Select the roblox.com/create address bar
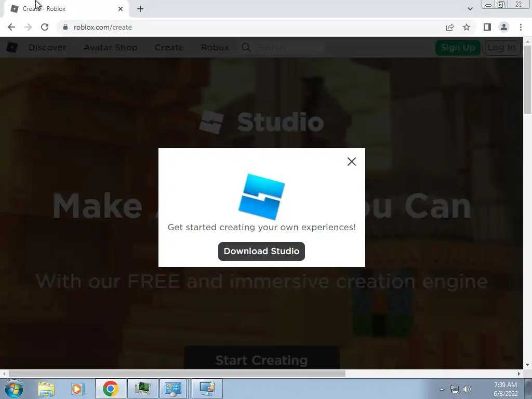The height and width of the screenshot is (399, 532). (251, 27)
